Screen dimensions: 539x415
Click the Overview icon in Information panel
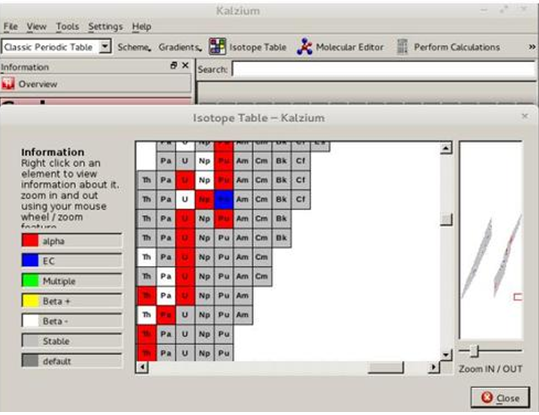click(x=8, y=84)
